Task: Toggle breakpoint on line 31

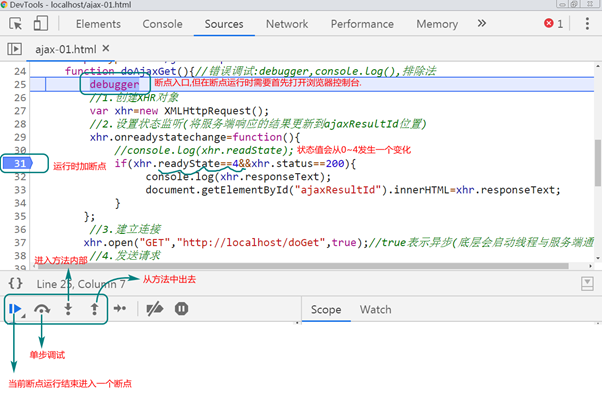Action: (x=18, y=164)
